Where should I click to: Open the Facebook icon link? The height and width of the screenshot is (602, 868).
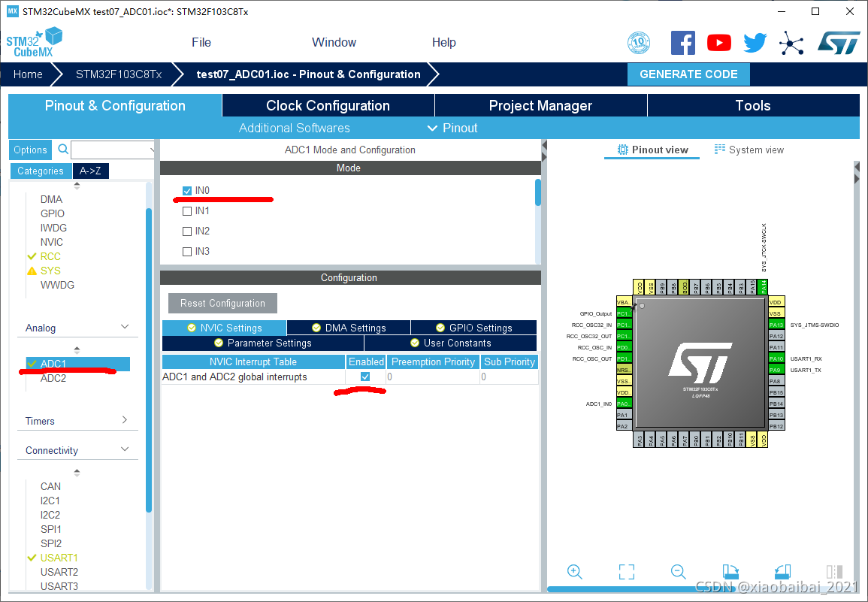[682, 43]
